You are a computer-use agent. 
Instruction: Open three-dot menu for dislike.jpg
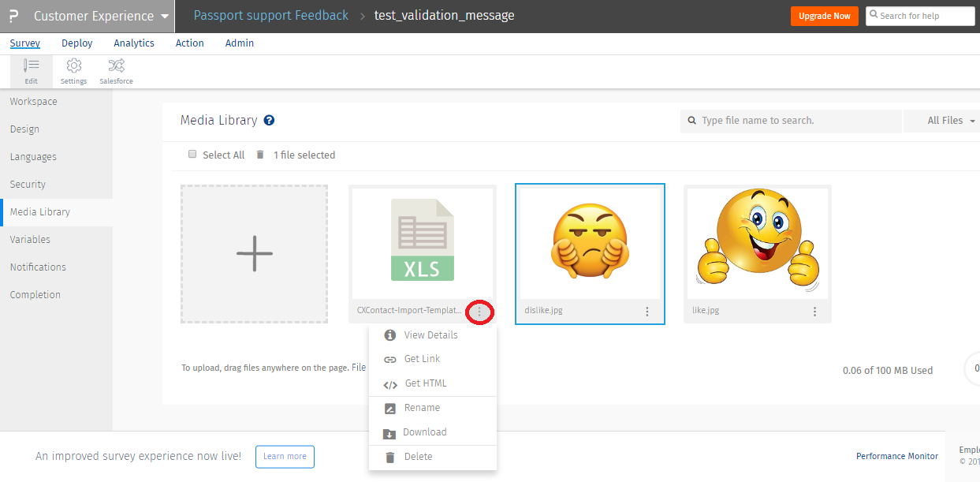(x=647, y=312)
